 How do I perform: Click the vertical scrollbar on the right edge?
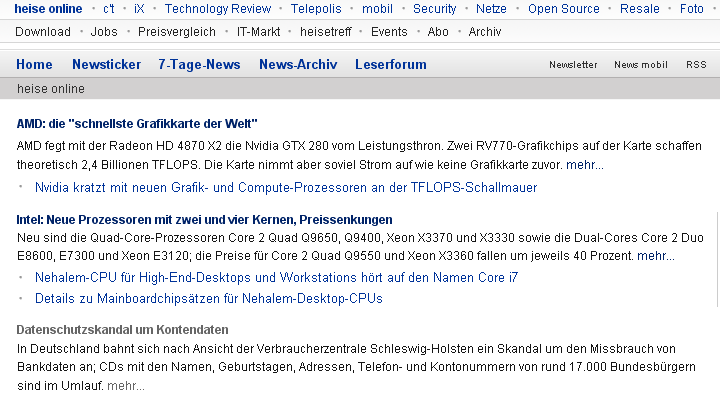[718, 259]
